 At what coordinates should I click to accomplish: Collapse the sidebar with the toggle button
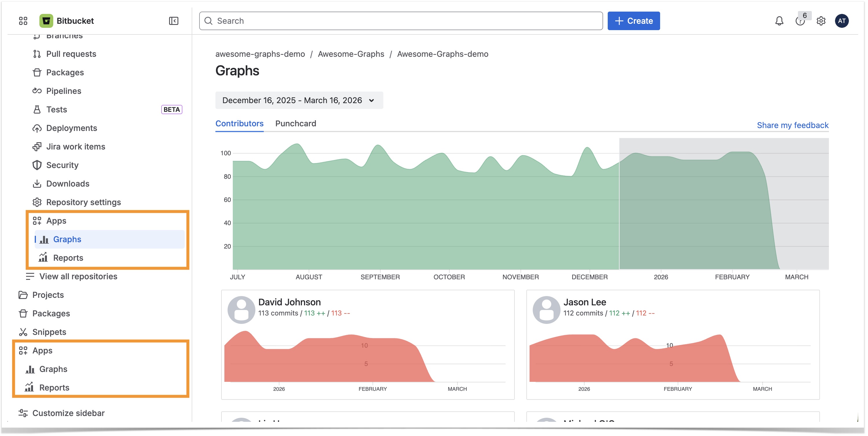[173, 21]
